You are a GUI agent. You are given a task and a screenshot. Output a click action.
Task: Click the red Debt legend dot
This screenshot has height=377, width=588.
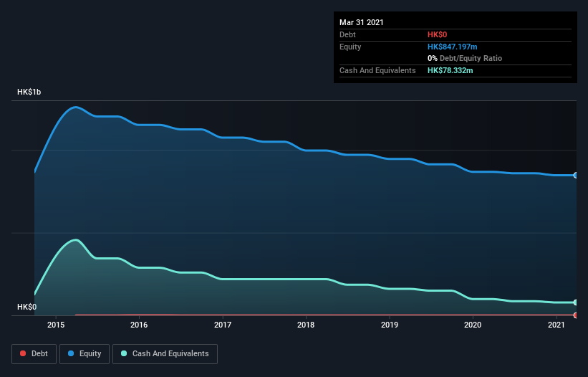coord(23,353)
